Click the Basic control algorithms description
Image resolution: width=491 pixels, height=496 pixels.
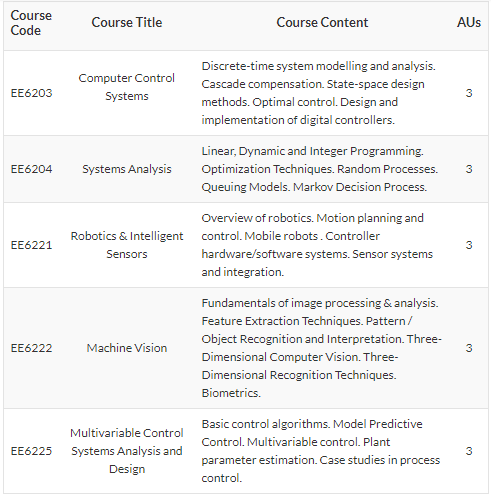(321, 451)
